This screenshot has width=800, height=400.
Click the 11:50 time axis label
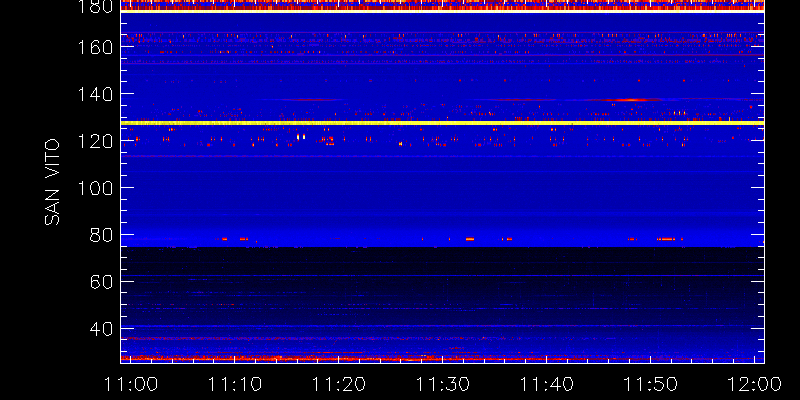point(651,384)
